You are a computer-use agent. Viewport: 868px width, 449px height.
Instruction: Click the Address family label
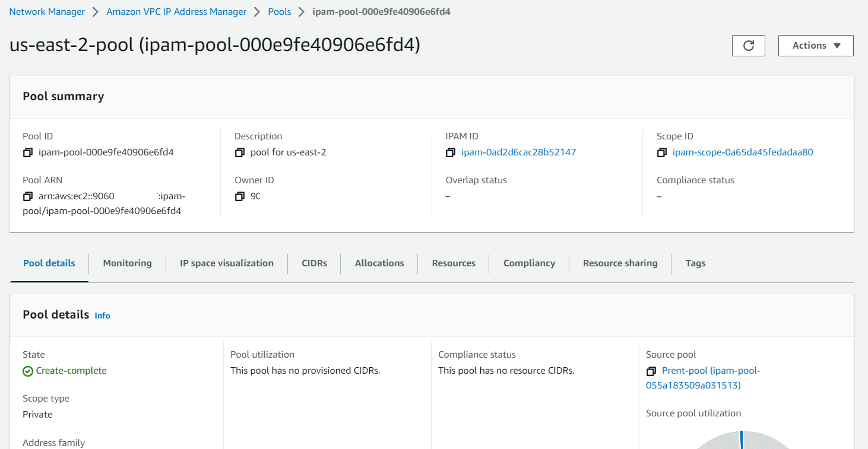click(54, 443)
